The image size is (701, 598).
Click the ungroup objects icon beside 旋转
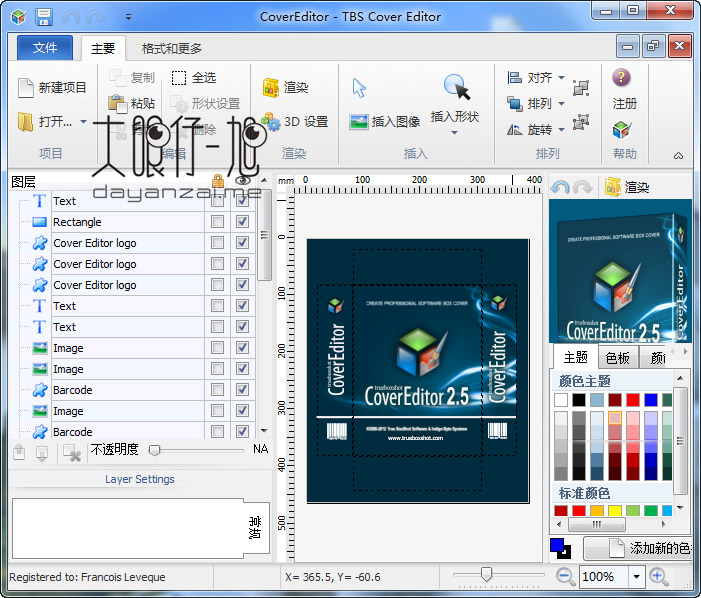[x=581, y=122]
